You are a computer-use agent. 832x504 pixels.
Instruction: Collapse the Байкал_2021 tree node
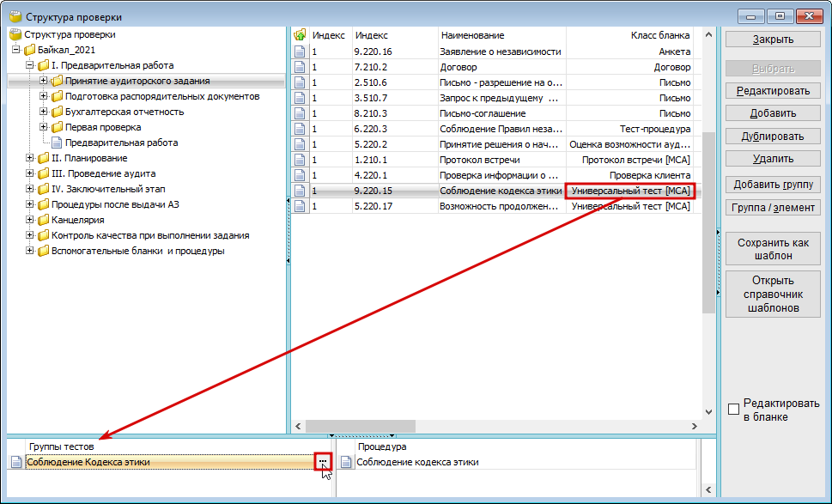pos(16,50)
